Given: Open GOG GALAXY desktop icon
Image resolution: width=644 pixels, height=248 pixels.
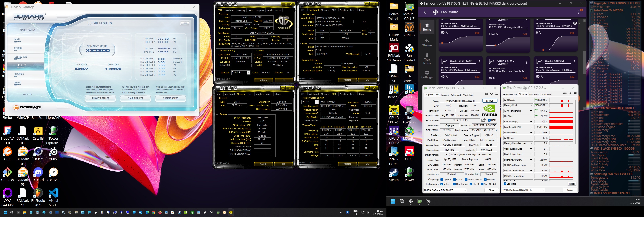Looking at the screenshot, I should (7, 197).
